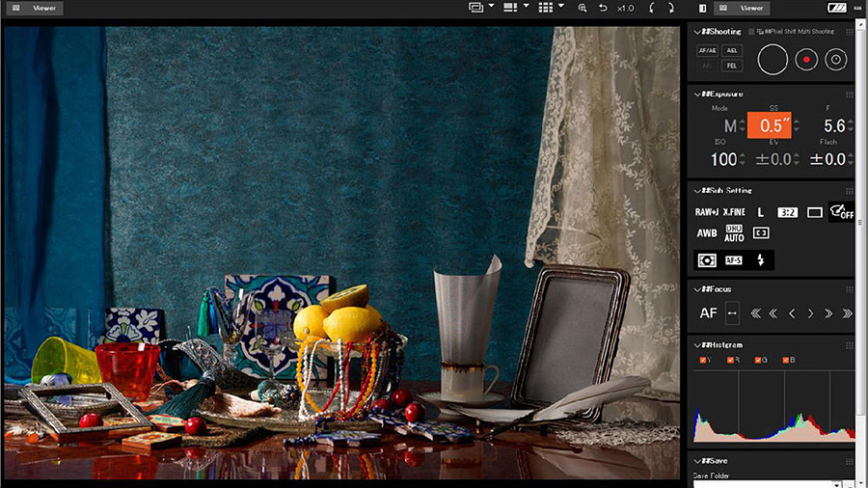The width and height of the screenshot is (868, 488).
Task: Enable Pixel Shift Multi Shooting checkbox
Action: tap(752, 32)
